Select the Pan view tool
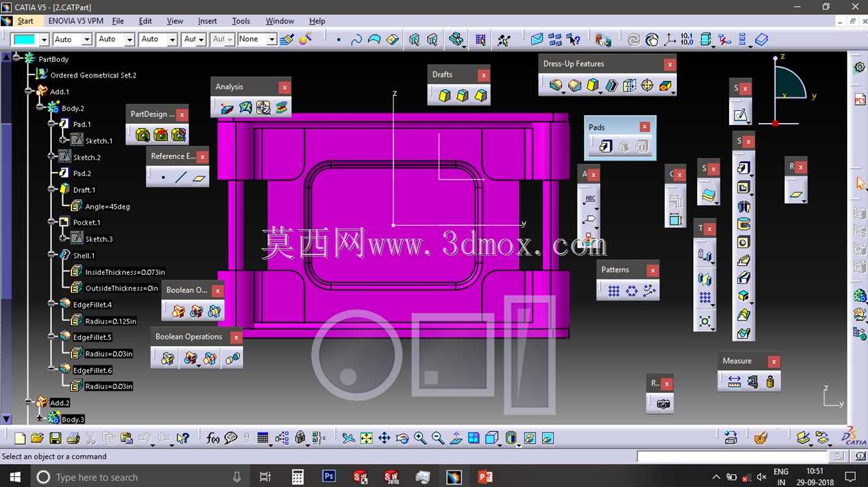 click(x=384, y=438)
